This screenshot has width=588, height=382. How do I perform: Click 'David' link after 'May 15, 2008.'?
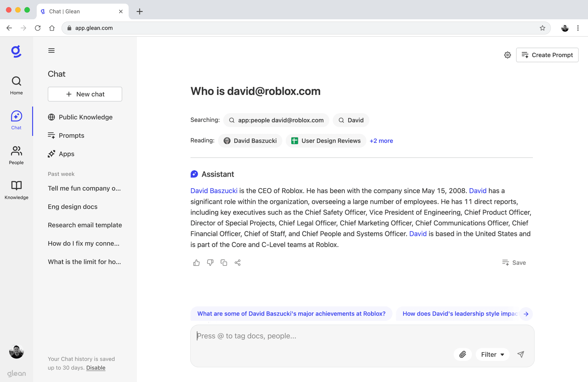click(478, 191)
